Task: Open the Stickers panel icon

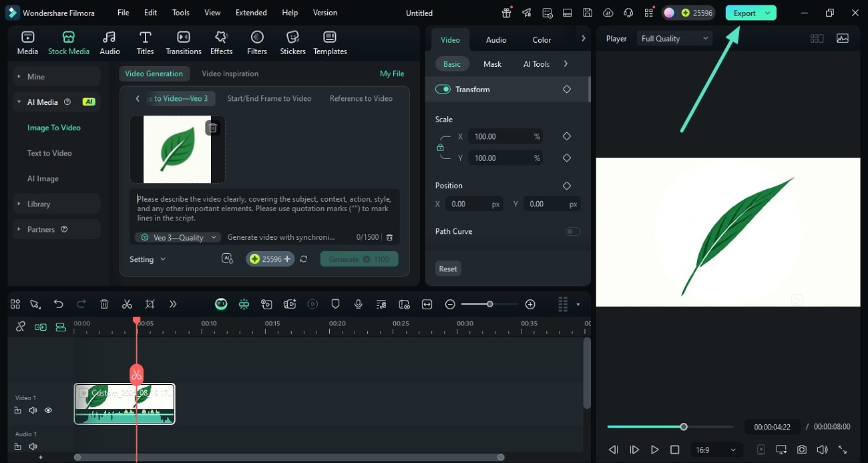Action: click(x=292, y=43)
